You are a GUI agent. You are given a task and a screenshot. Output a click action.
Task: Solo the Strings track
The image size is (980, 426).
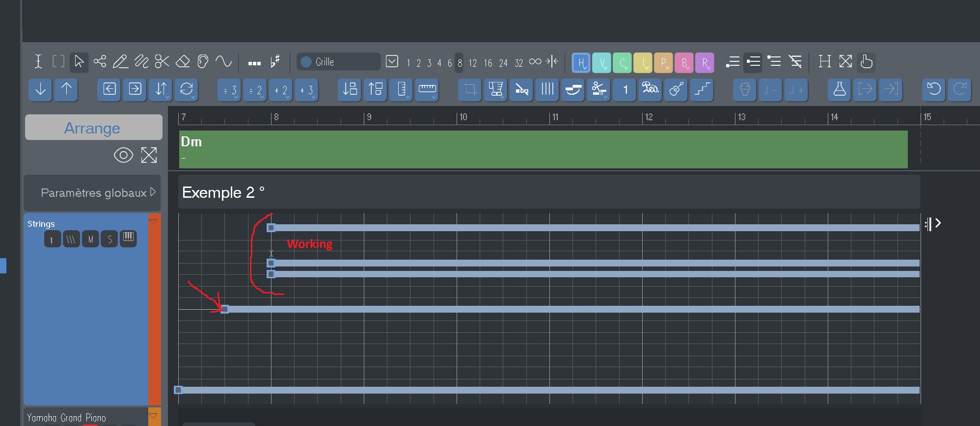[109, 240]
